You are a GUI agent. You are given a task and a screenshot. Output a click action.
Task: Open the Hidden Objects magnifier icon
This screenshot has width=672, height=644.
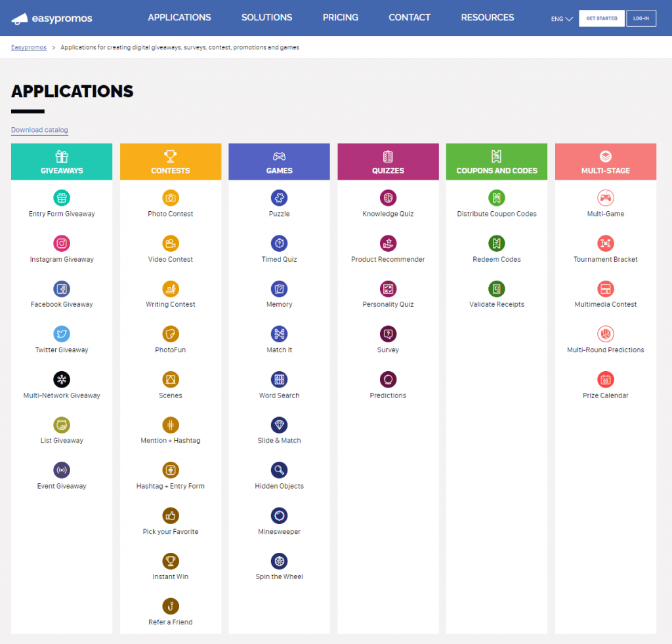point(280,470)
